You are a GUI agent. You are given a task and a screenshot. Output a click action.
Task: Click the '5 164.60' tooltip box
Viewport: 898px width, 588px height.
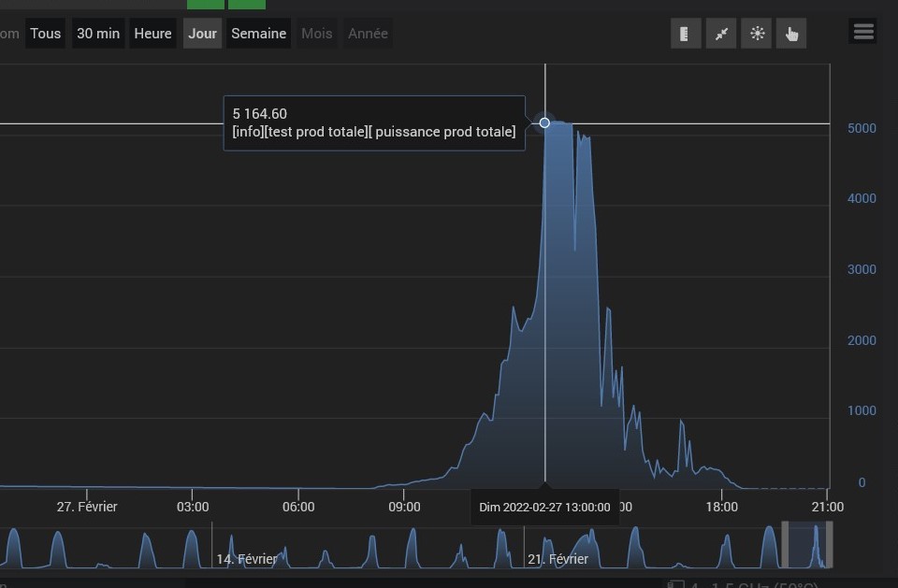(374, 122)
